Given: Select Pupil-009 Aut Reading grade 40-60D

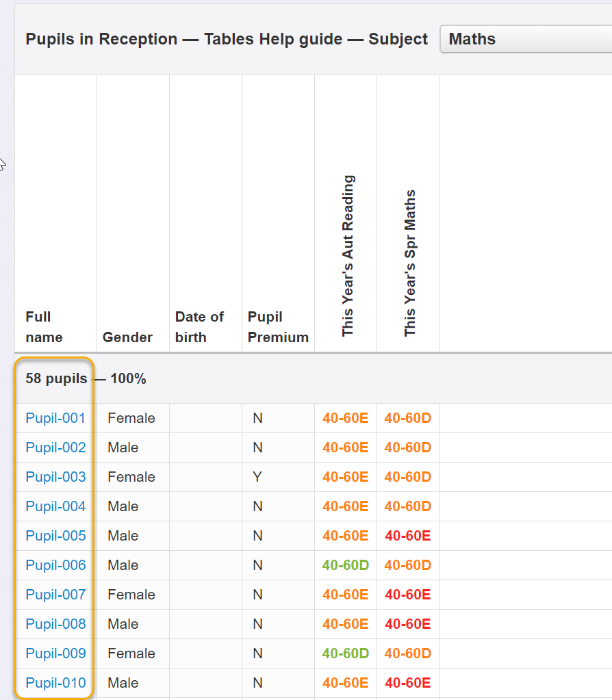Looking at the screenshot, I should (346, 654).
